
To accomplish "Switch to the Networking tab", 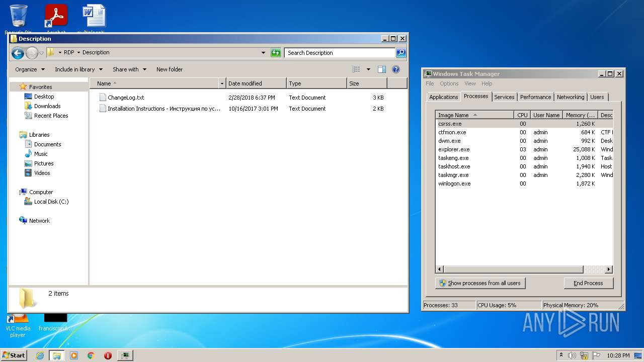I will (571, 97).
